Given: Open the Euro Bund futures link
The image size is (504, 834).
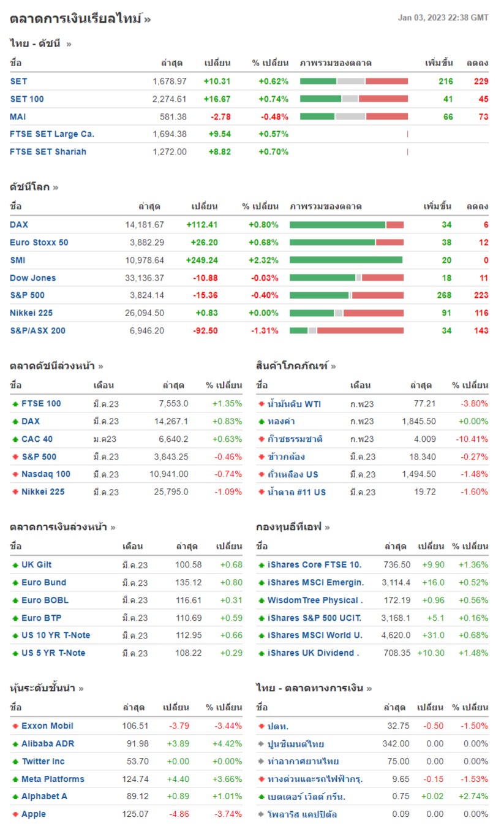Looking at the screenshot, I should point(43,582).
